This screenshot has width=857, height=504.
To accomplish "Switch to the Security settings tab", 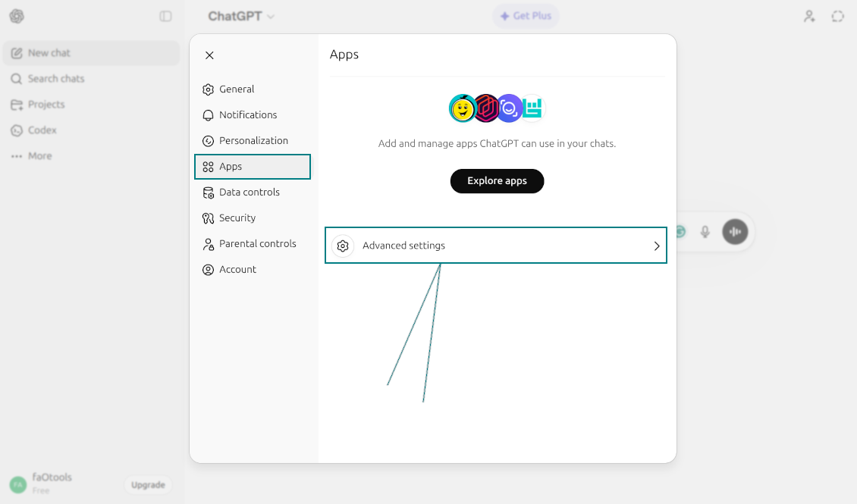I will 236,218.
